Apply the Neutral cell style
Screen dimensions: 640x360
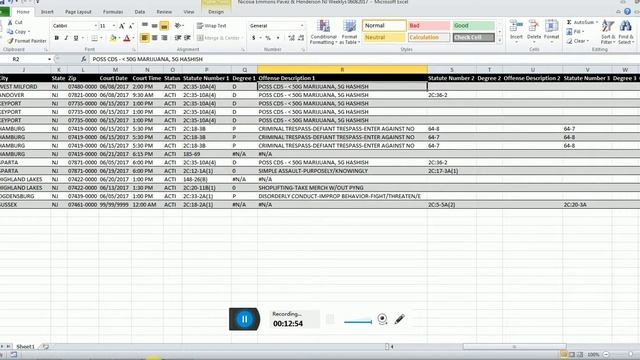coord(384,38)
